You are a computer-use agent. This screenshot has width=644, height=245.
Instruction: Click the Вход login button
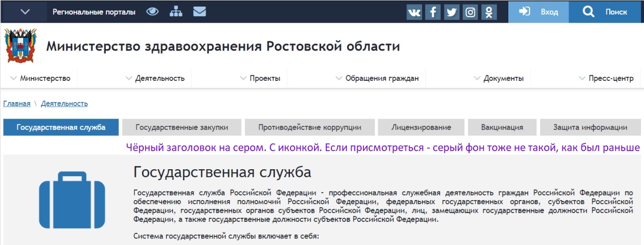point(538,12)
